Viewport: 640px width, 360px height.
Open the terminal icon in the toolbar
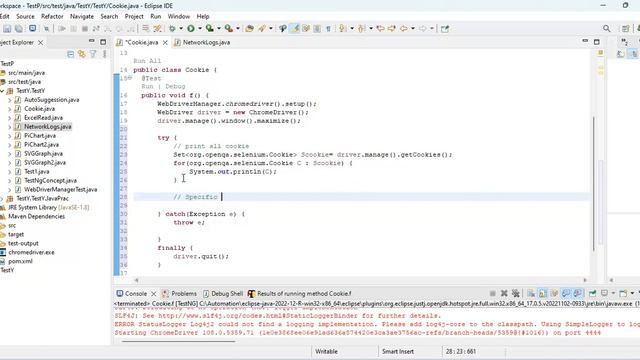point(32,29)
